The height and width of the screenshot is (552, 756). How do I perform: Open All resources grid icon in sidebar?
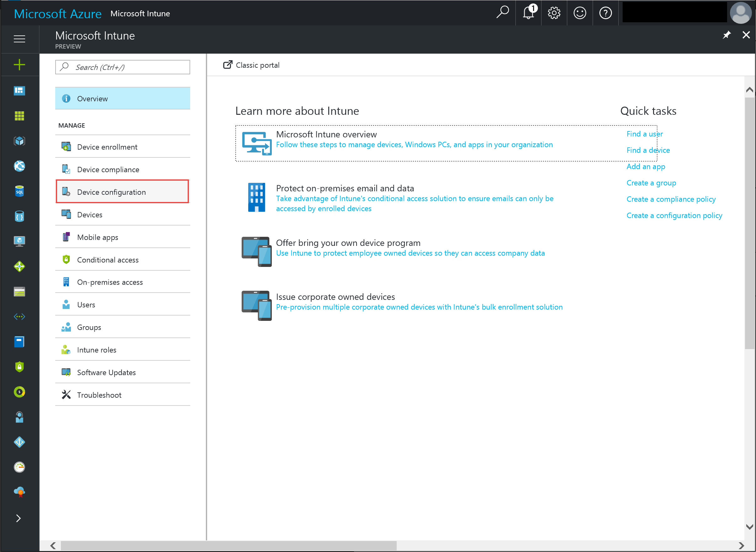pyautogui.click(x=19, y=116)
